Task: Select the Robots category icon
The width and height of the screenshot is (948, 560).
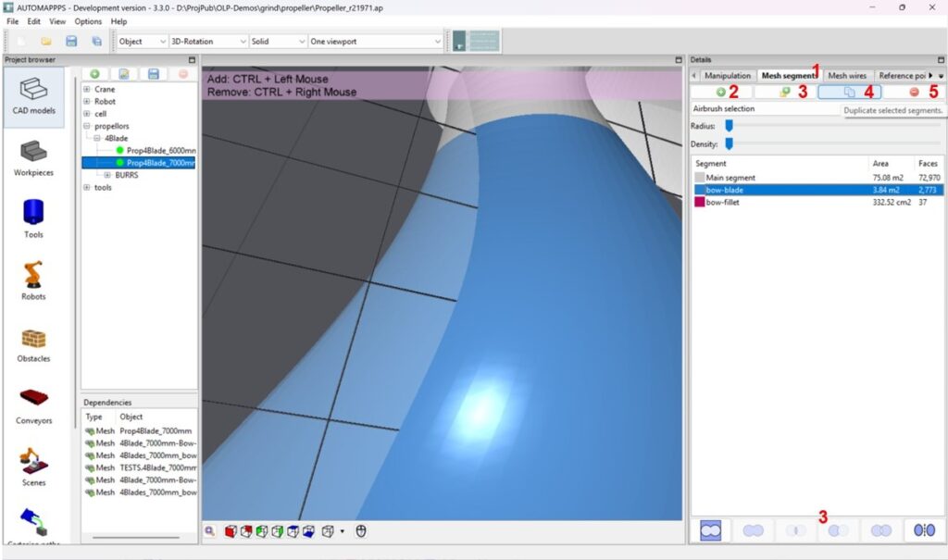Action: tap(33, 280)
